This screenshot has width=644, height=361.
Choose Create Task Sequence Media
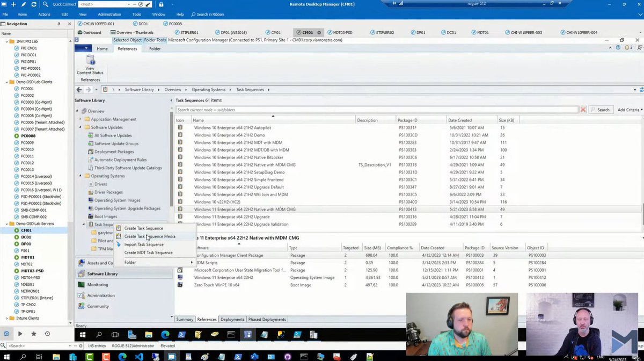point(150,236)
